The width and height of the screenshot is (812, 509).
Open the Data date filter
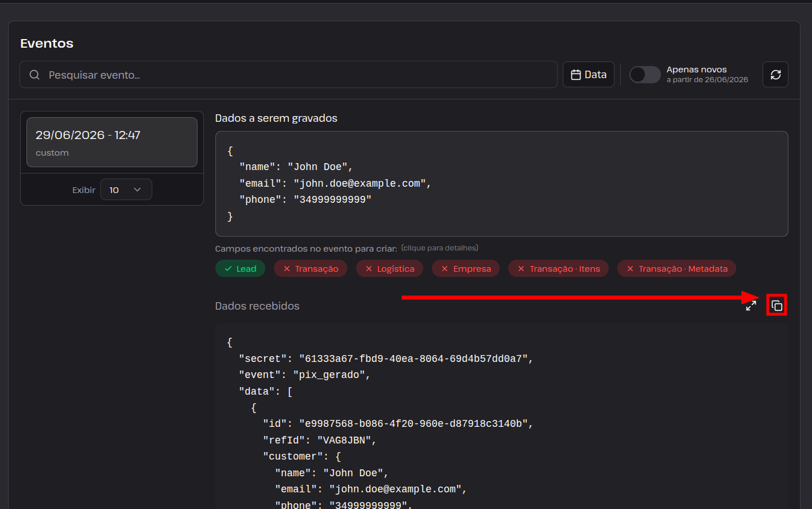pyautogui.click(x=588, y=75)
